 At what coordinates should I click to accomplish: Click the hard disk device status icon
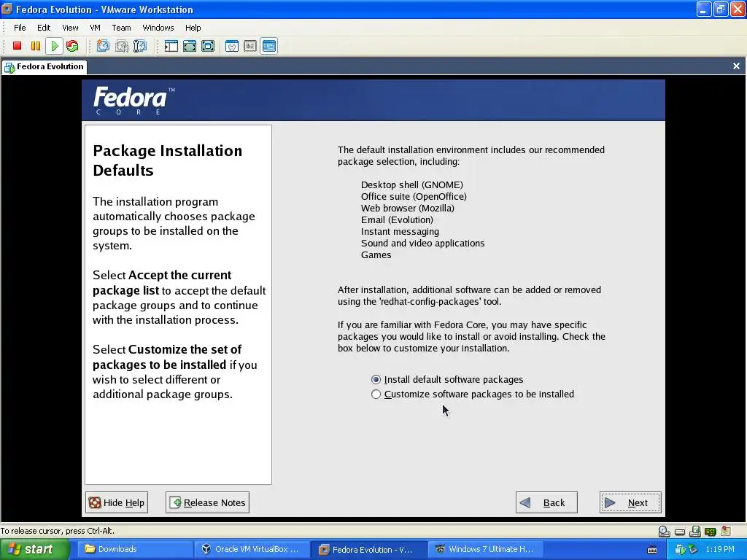pos(680,532)
